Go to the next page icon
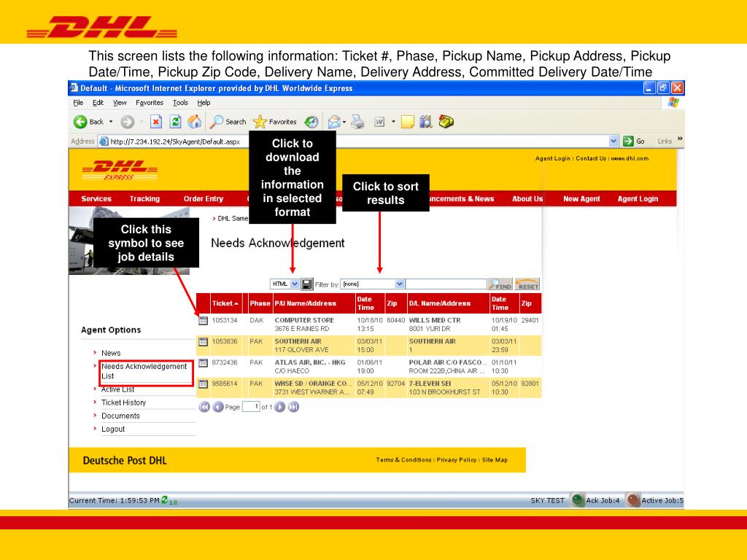 point(280,407)
